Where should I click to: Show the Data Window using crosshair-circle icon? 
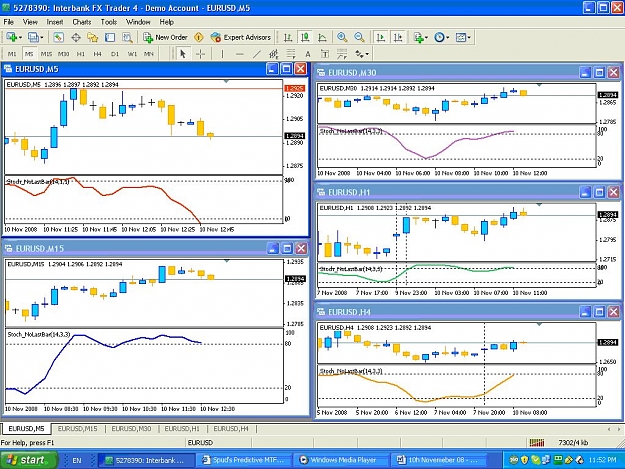pyautogui.click(x=76, y=37)
